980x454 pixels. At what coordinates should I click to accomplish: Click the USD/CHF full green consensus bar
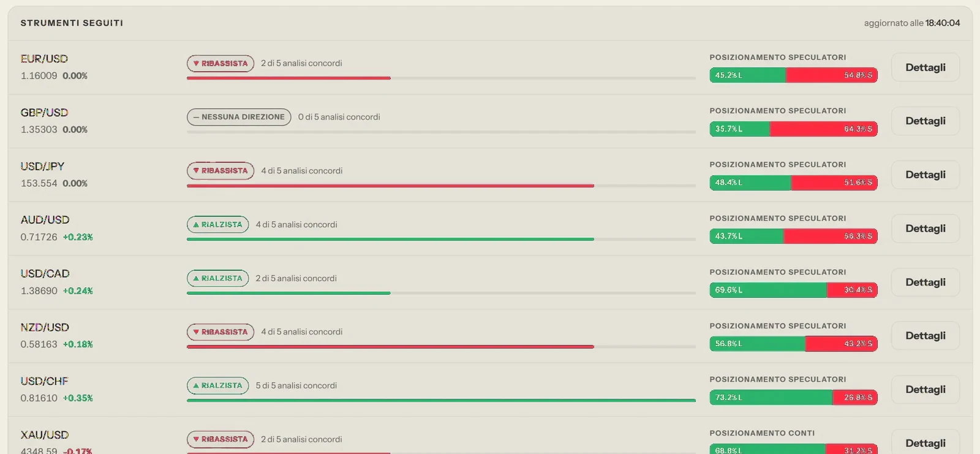pos(441,401)
